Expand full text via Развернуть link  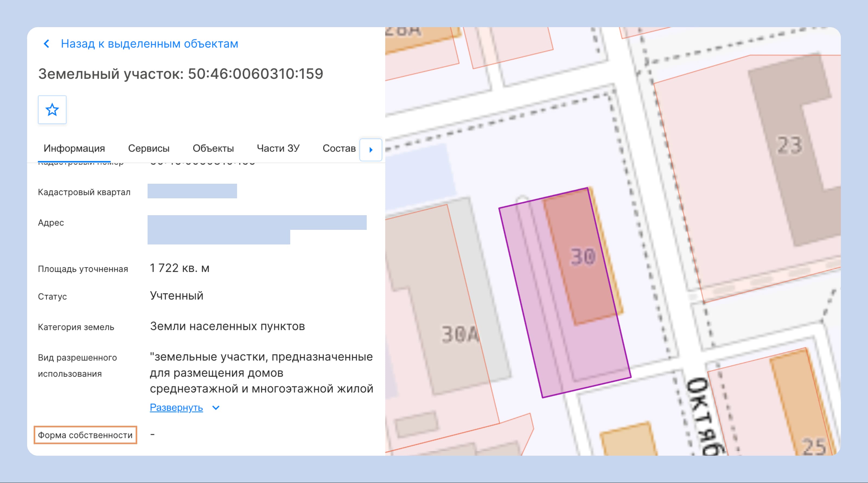click(x=176, y=408)
